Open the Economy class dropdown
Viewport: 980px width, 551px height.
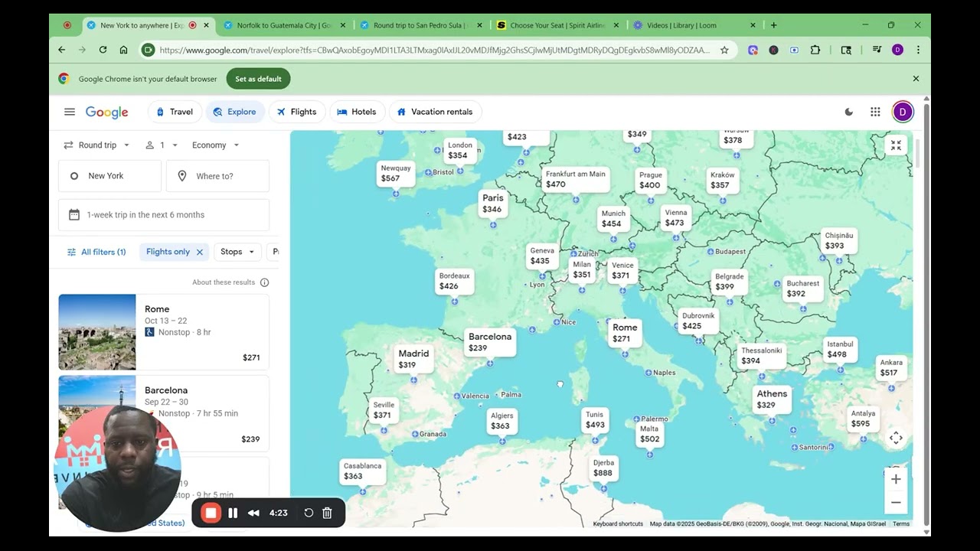216,145
